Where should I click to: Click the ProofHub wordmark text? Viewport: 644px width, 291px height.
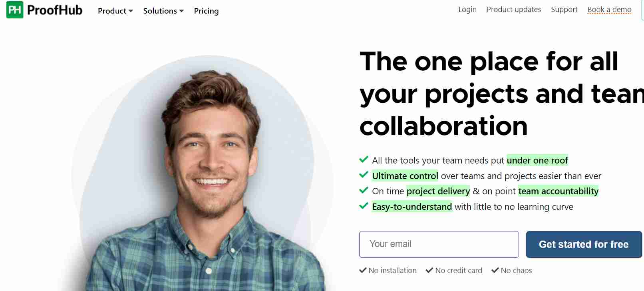55,10
